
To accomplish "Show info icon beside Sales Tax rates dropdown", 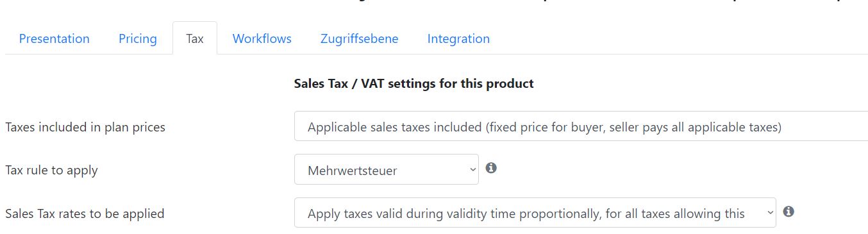I will pyautogui.click(x=789, y=212).
